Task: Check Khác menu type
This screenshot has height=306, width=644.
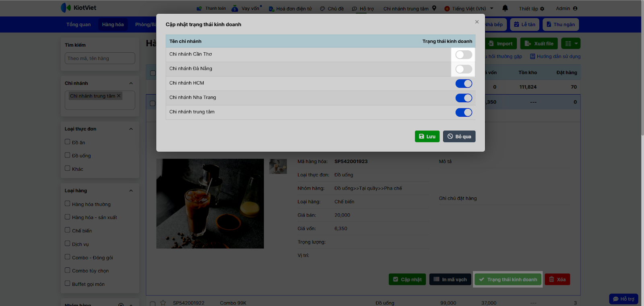Action: (68, 168)
